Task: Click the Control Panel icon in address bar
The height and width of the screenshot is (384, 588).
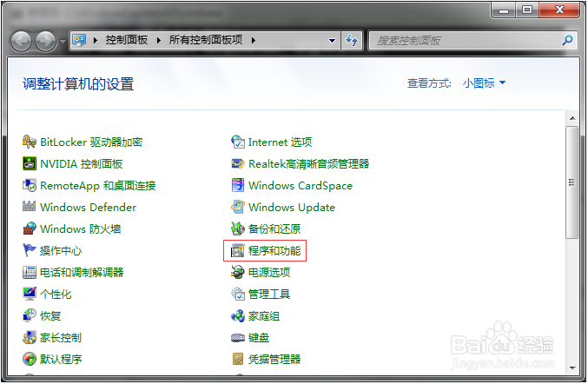Action: coord(79,40)
